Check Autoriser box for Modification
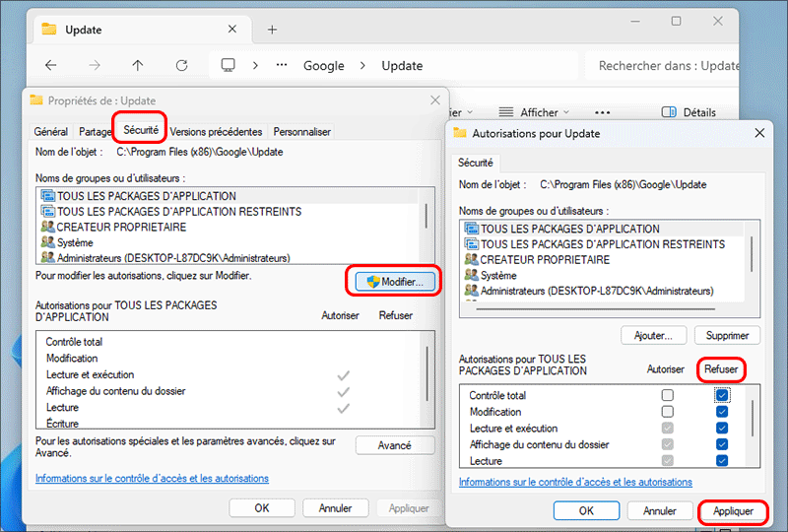Viewport: 788px width, 532px height. (x=668, y=412)
